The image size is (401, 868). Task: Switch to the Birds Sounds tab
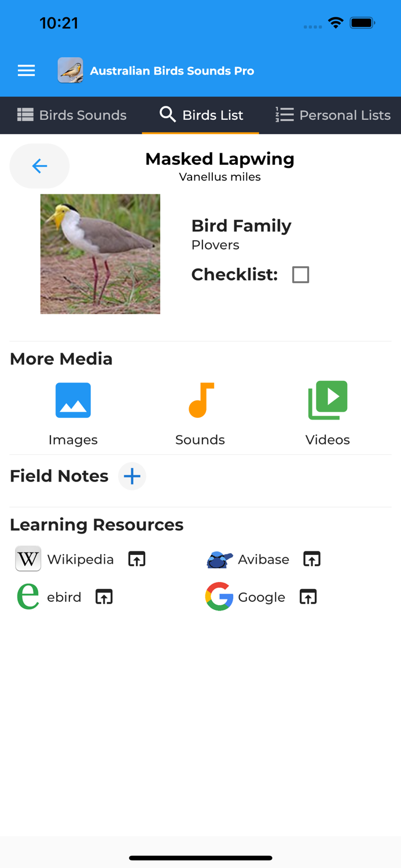(x=71, y=115)
